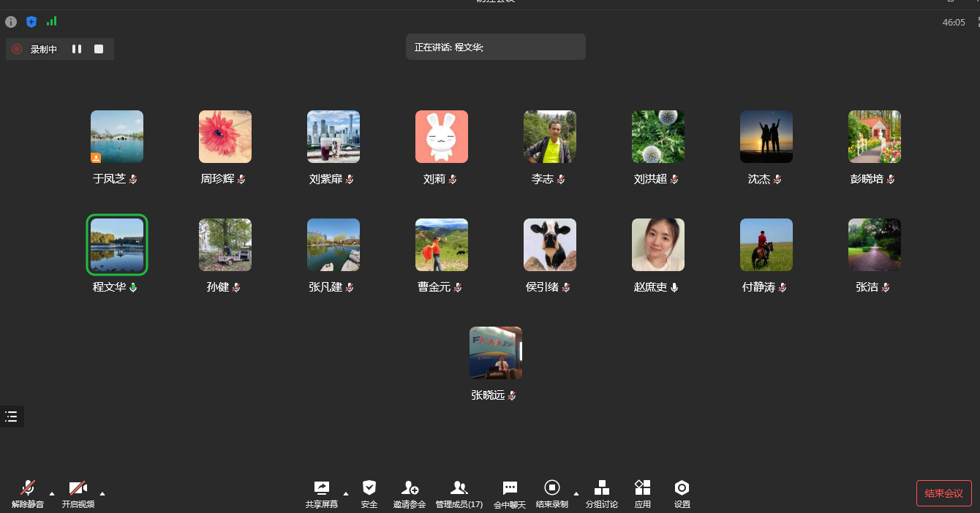This screenshot has width=980, height=513.
Task: Check the green network signal icon
Action: point(51,22)
